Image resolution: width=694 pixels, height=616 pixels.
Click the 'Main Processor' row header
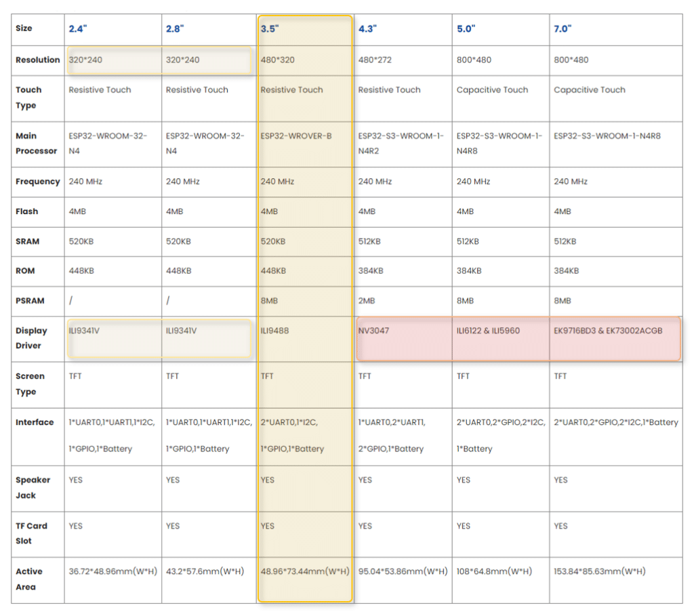[37, 144]
